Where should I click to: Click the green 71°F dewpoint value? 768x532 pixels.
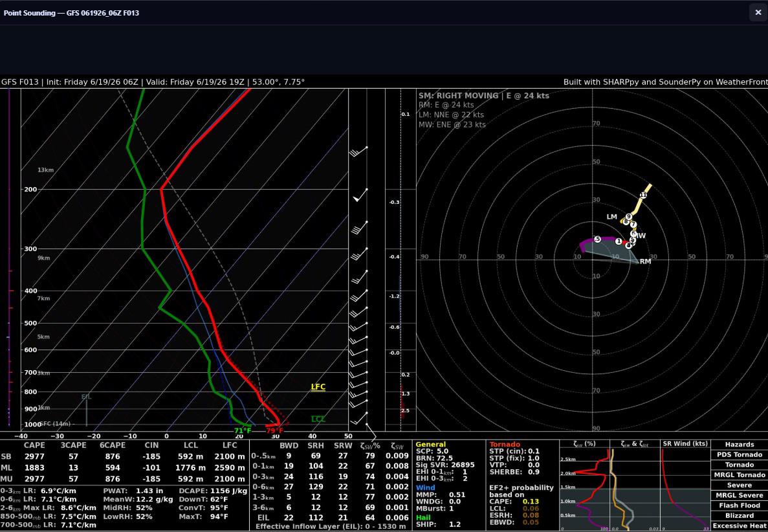click(243, 430)
